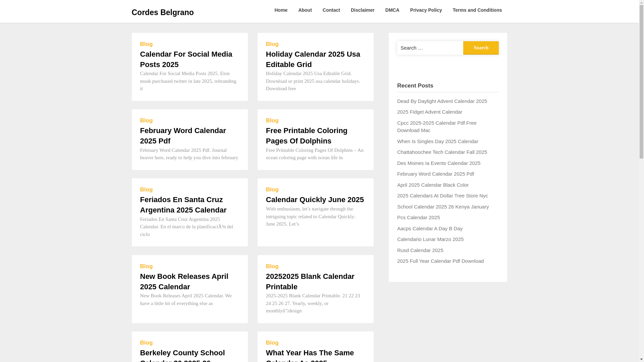Screen dimensions: 644x362
Task: Open Dead By Daylight Advent Calendar 2025
Action: pos(442,101)
